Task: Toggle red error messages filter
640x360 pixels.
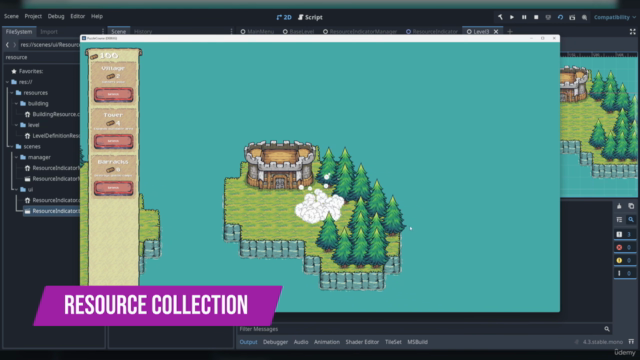Action: point(625,247)
